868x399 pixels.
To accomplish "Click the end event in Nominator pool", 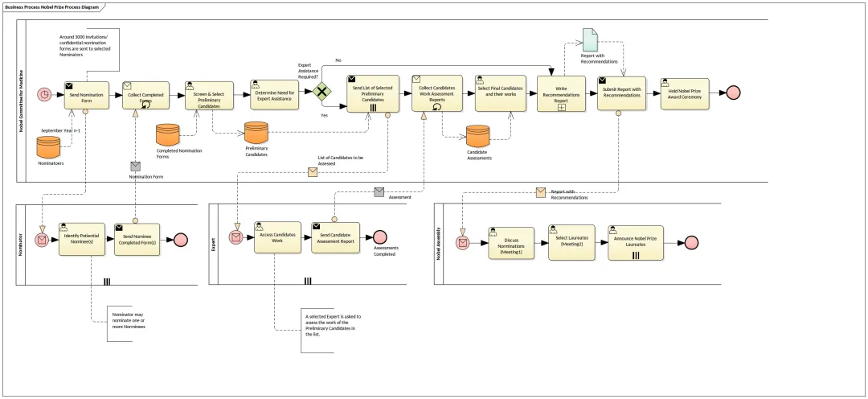I will click(x=181, y=240).
